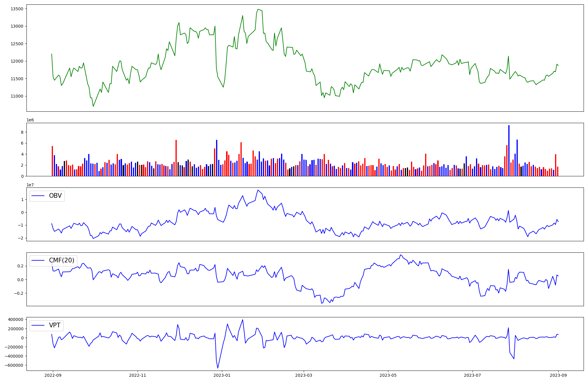Screen dimensions: 588x382
Task: Click the 11000 price axis label
Action: [x=17, y=96]
